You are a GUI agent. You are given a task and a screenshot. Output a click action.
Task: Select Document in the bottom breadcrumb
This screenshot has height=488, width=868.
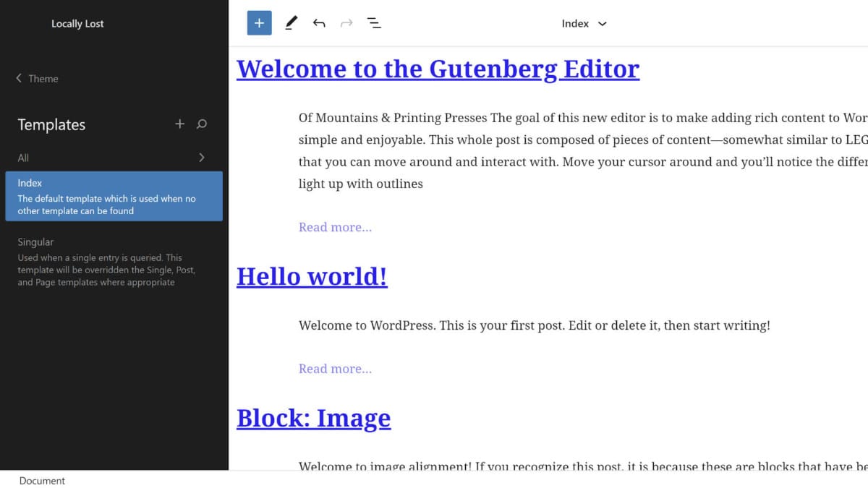42,481
